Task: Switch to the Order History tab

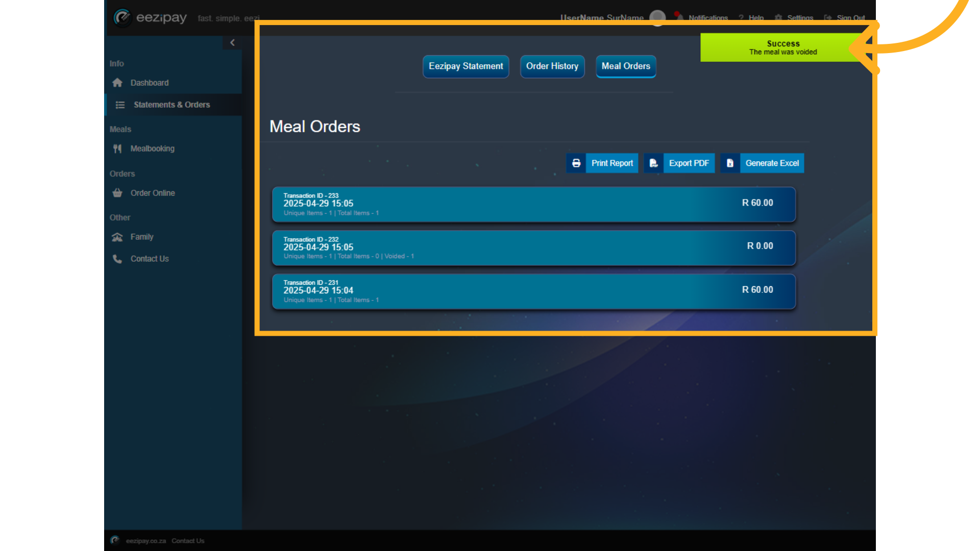Action: click(x=552, y=66)
